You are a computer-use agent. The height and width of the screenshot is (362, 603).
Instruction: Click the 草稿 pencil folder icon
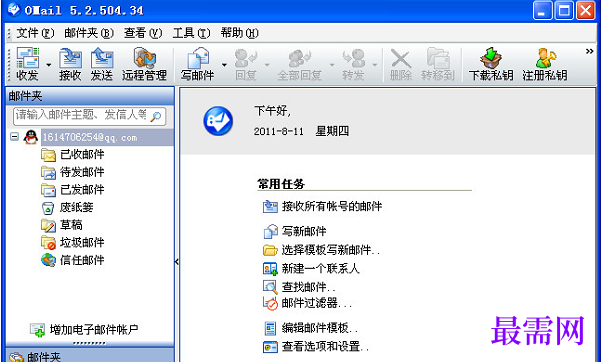48,225
